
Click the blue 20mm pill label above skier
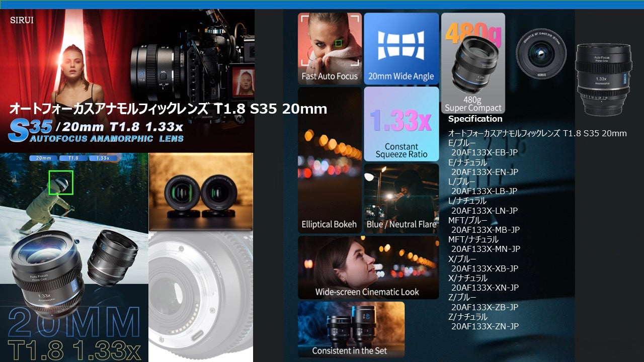(44, 158)
